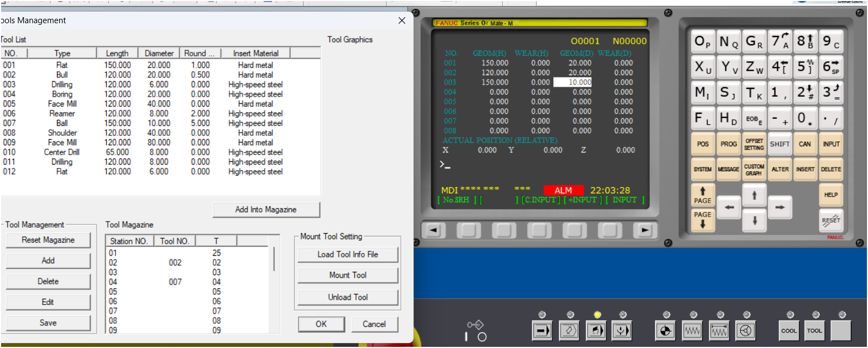This screenshot has width=868, height=348.
Task: Click the left cursor arrow key
Action: [x=729, y=207]
